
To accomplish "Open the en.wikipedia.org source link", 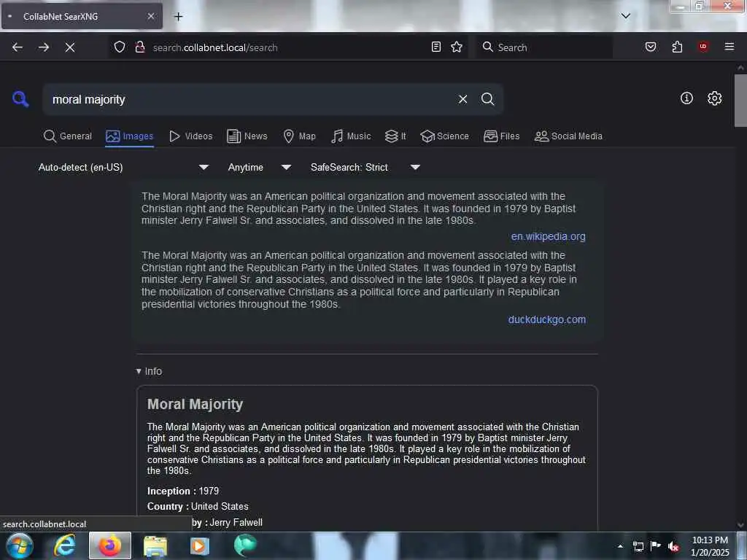I will 548,237.
